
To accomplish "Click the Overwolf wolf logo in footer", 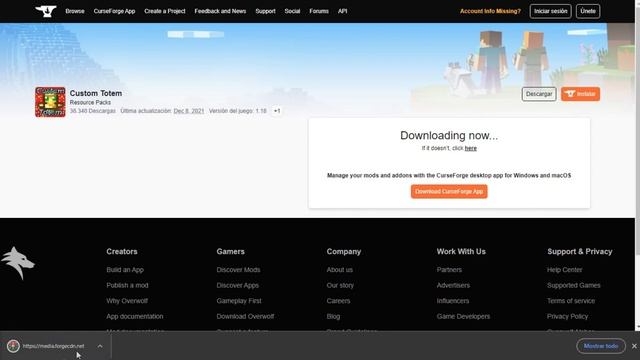I will point(18,263).
